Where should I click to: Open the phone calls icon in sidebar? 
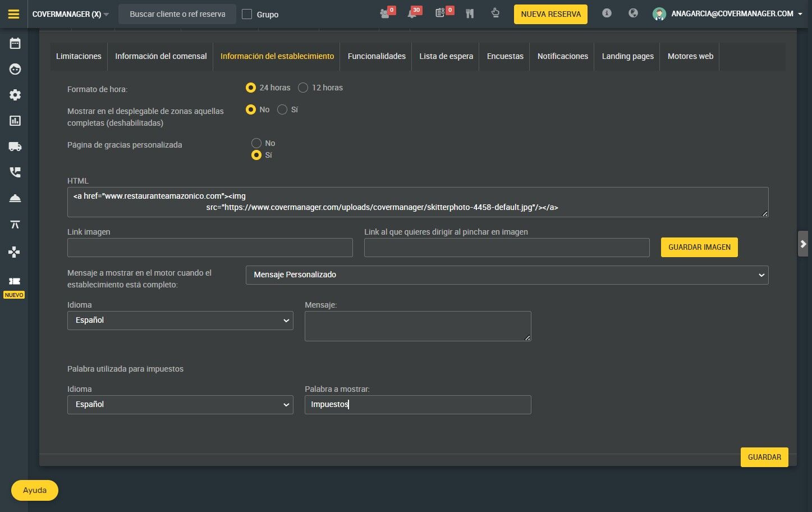click(15, 172)
